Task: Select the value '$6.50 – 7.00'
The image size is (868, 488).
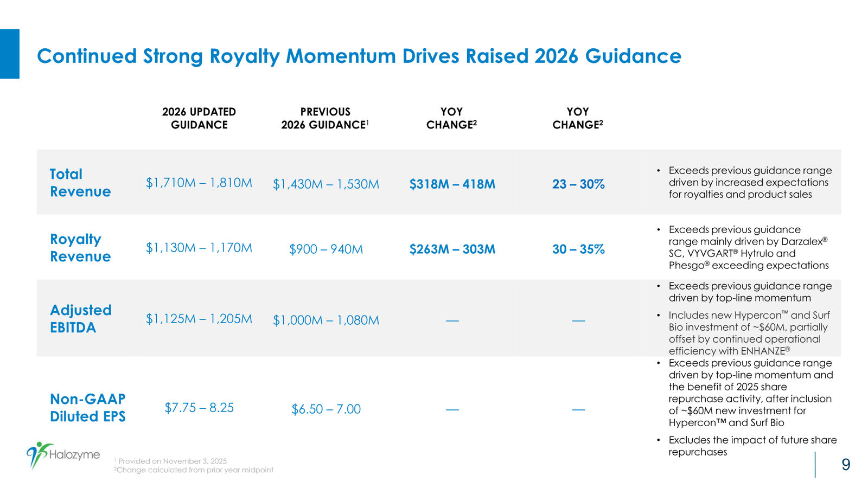Action: (326, 409)
